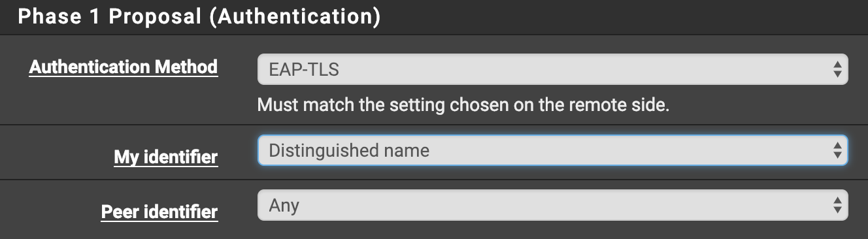
Task: Click down arrow in Distinguished name selector
Action: point(837,155)
